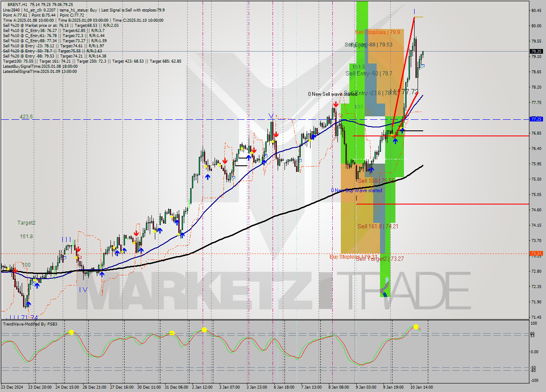Click the 77.72 Point C price label
Image resolution: width=546 pixels, height=392 pixels.
pos(410,92)
